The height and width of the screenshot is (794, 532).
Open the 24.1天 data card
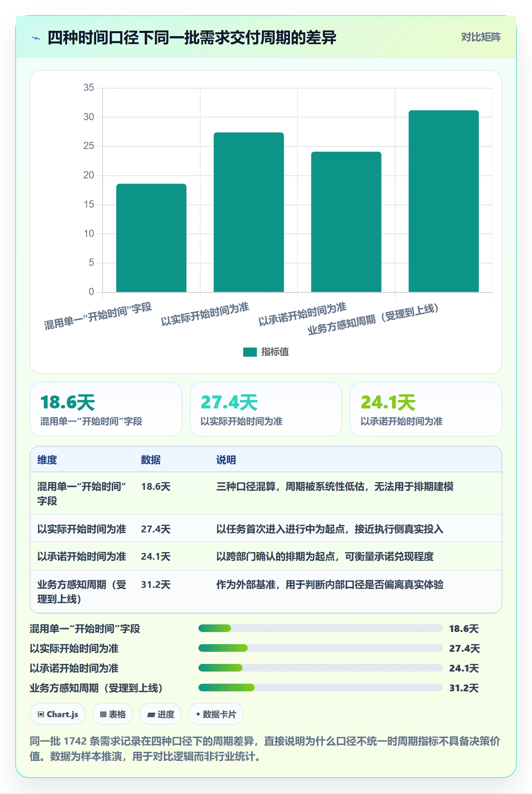(x=426, y=409)
